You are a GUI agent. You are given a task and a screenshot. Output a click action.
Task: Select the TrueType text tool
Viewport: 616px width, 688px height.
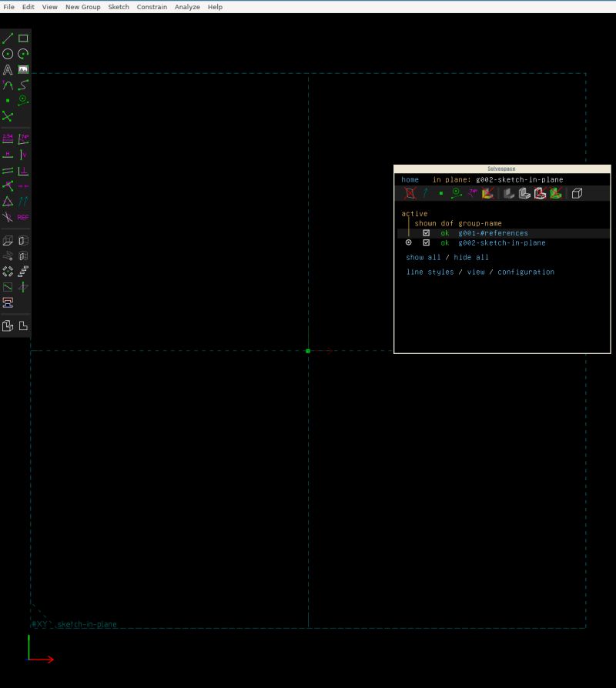(8, 68)
